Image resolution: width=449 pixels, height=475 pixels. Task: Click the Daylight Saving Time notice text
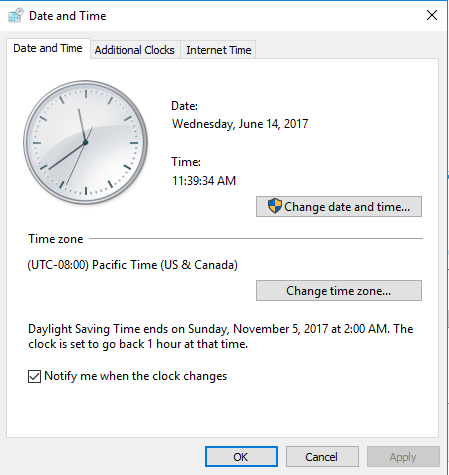tap(221, 336)
